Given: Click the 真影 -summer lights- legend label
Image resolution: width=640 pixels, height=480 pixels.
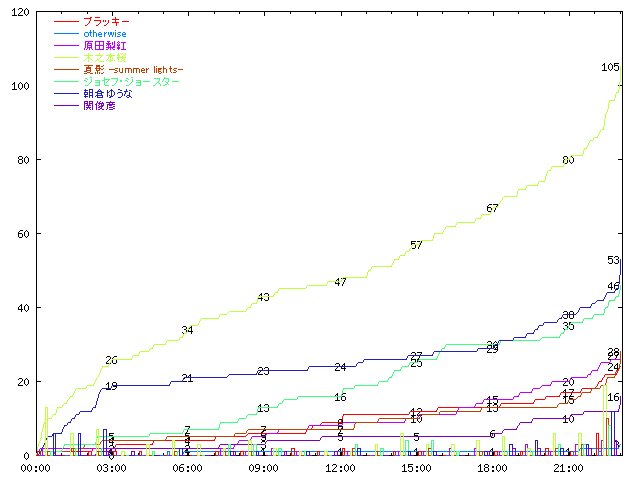Looking at the screenshot, I should click(133, 69).
